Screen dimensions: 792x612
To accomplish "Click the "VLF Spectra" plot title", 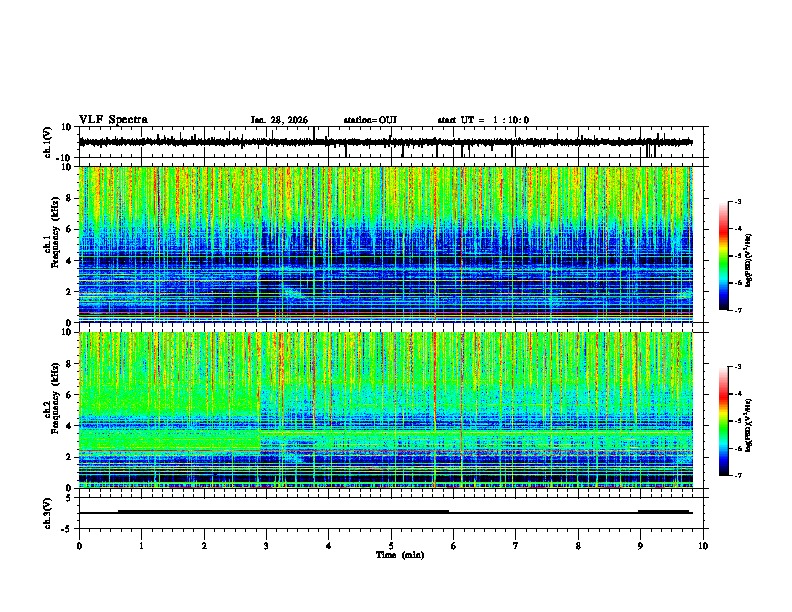I will pyautogui.click(x=113, y=120).
